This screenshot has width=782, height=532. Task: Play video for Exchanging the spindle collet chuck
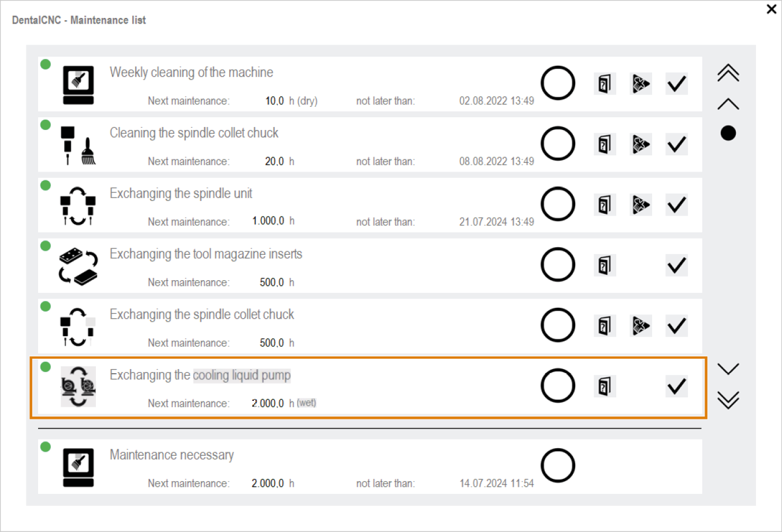point(641,326)
